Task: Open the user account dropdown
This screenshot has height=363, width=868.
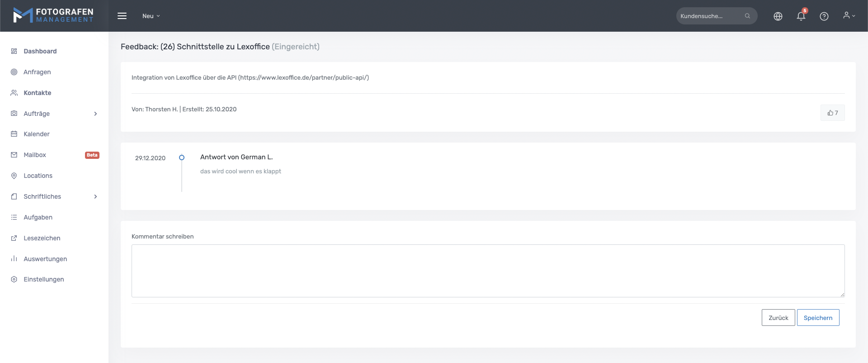Action: (x=849, y=16)
